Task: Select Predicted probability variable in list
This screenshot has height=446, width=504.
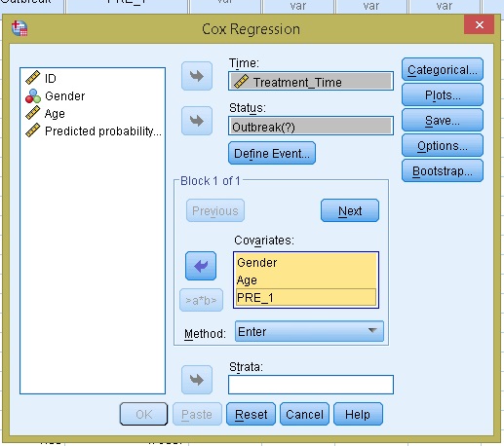Action: click(93, 130)
